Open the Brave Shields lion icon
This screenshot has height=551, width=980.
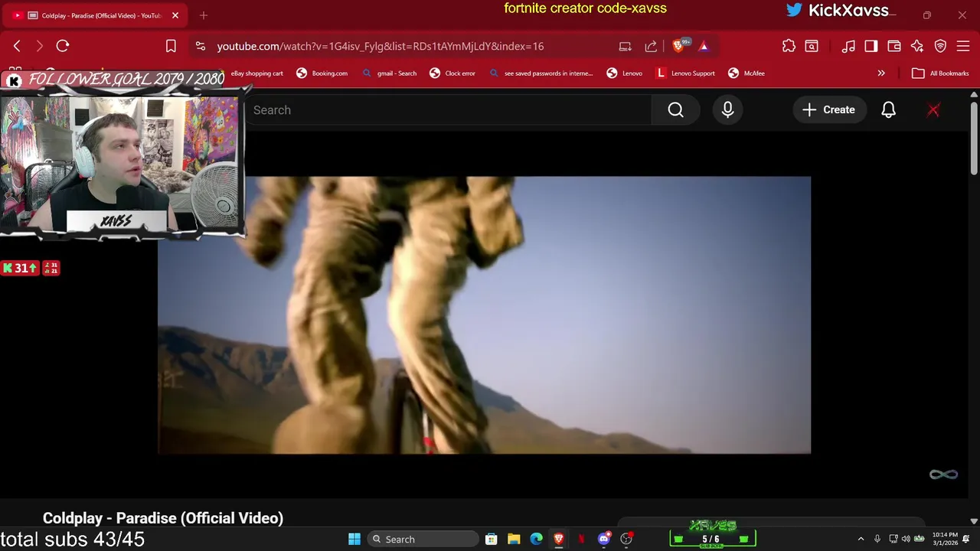[x=678, y=46]
